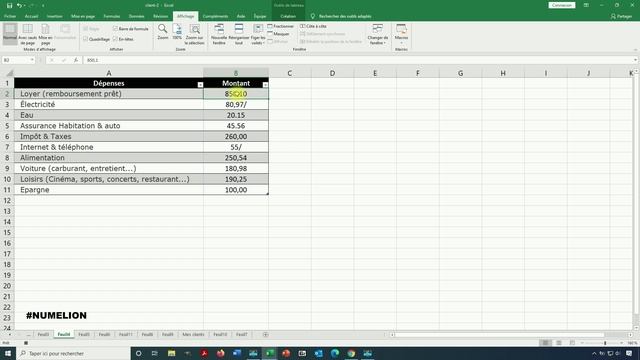
Task: Reset zoom to 100%
Action: point(177,32)
